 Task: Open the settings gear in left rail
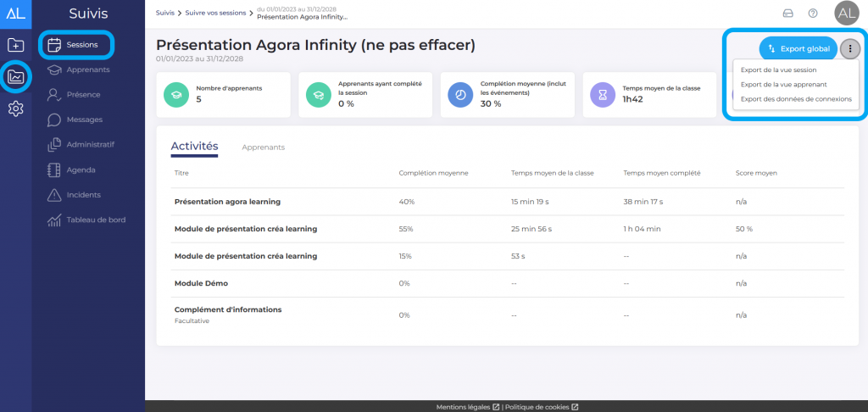[x=15, y=109]
